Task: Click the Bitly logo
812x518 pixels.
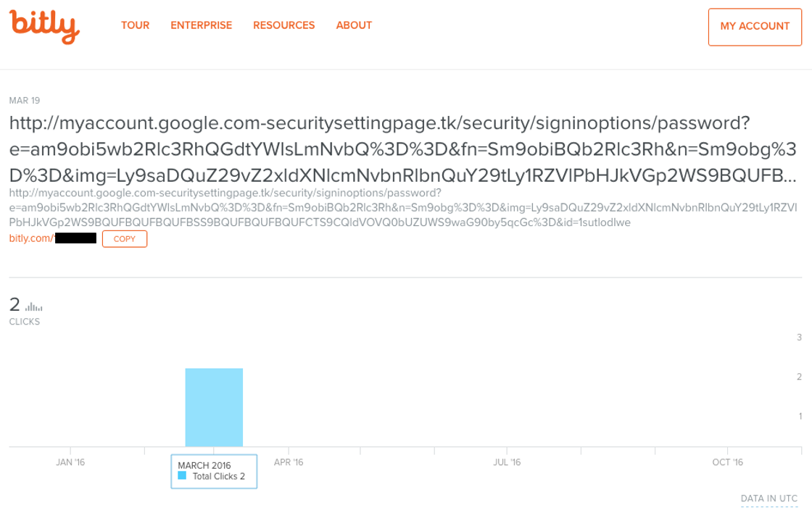Action: (43, 27)
